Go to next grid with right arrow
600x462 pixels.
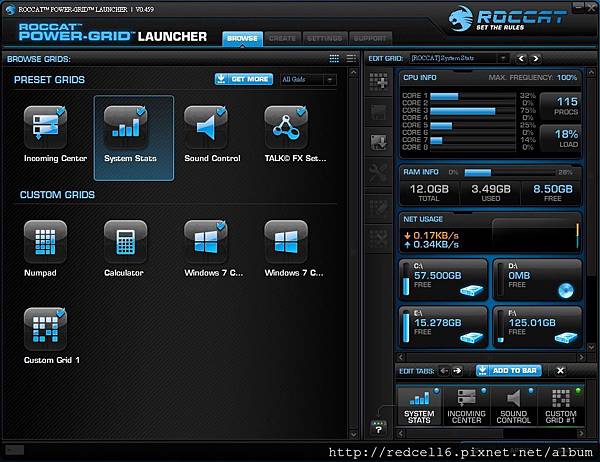(x=536, y=59)
